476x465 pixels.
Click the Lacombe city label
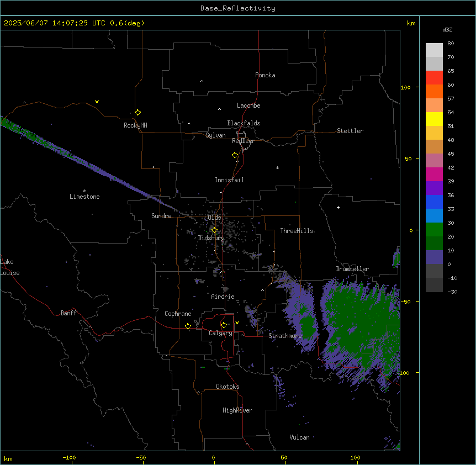click(x=248, y=105)
